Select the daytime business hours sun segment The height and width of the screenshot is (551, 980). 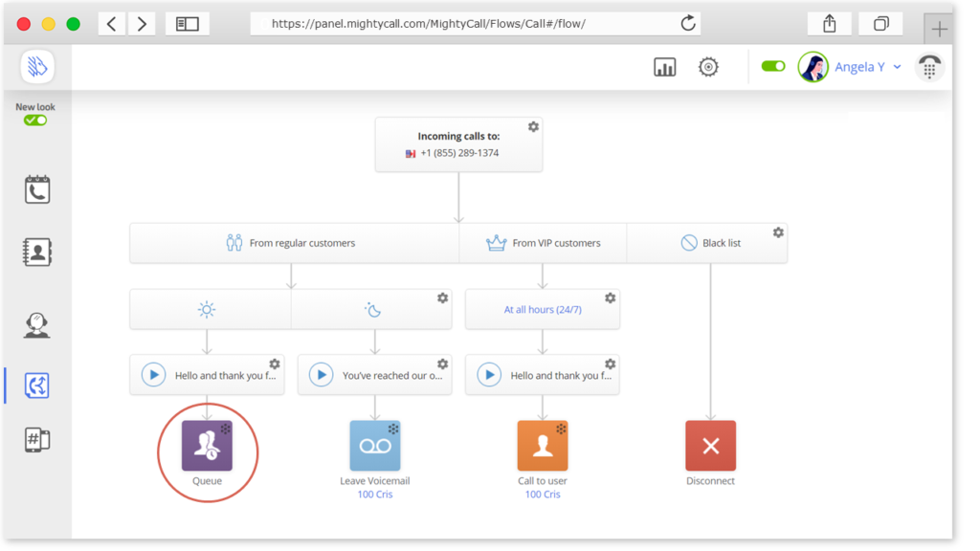207,309
